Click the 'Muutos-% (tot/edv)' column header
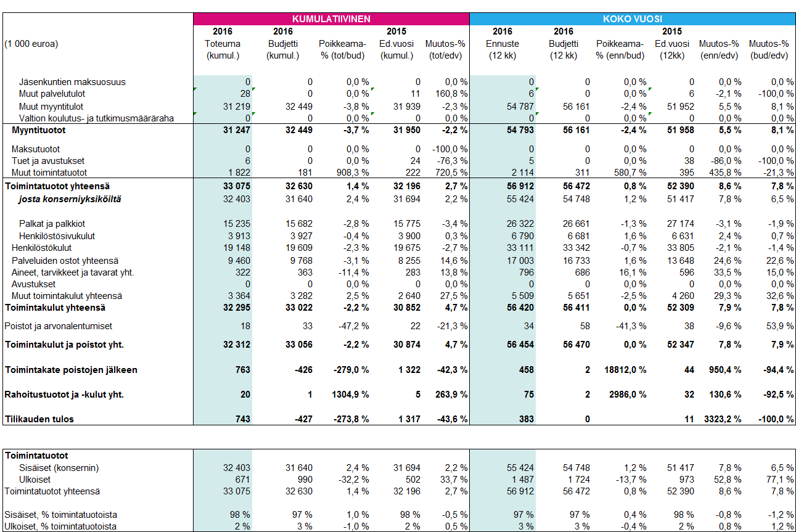Image resolution: width=796 pixels, height=532 pixels. point(445,49)
